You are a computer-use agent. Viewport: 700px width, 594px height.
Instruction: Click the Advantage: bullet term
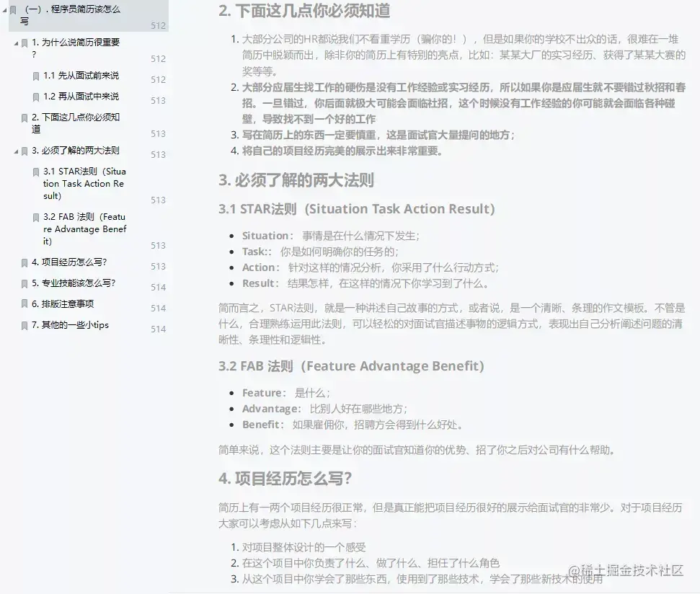point(272,409)
